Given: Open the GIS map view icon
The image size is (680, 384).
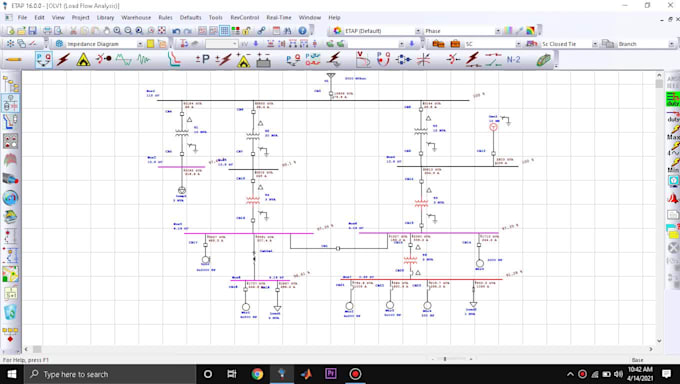Looking at the screenshot, I should [10, 274].
